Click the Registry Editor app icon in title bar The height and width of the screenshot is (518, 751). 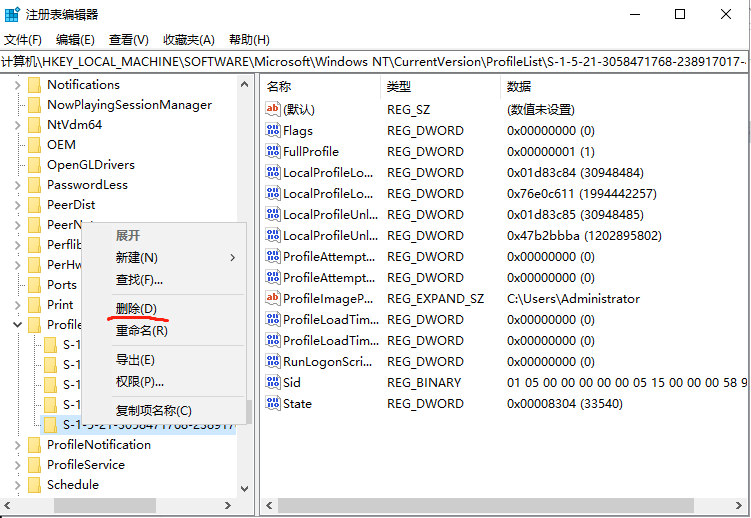12,14
